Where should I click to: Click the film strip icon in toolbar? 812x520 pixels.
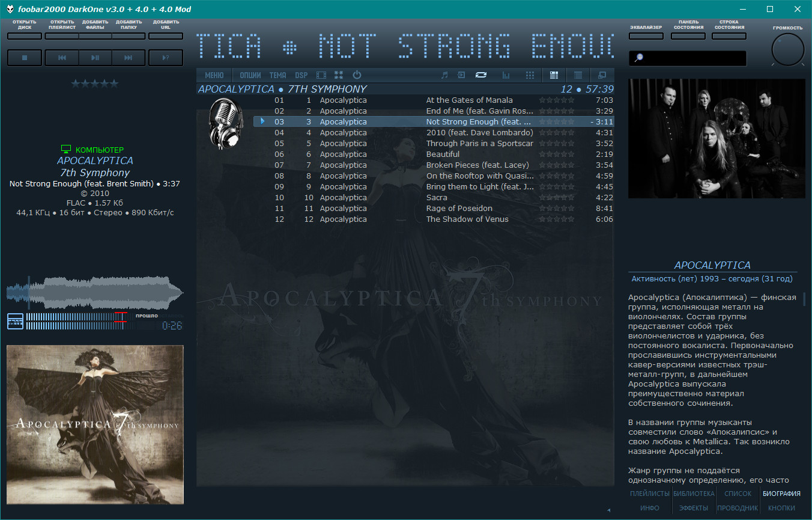click(x=321, y=75)
